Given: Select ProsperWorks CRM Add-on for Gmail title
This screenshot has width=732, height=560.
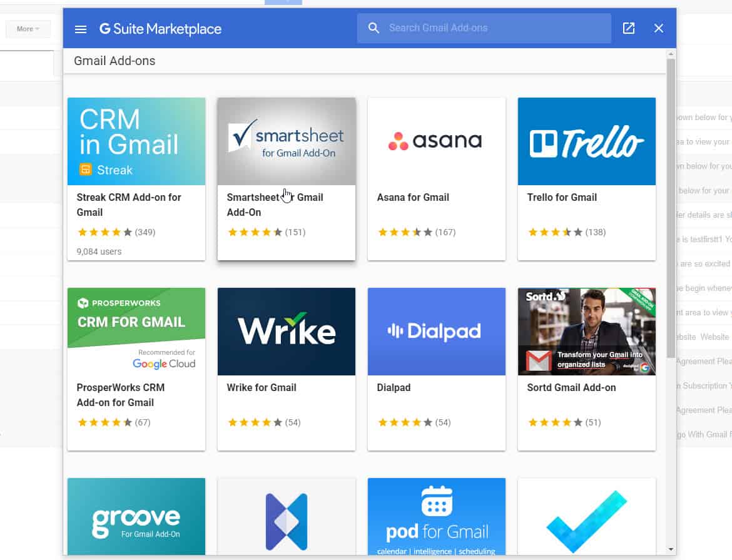Looking at the screenshot, I should pyautogui.click(x=121, y=395).
